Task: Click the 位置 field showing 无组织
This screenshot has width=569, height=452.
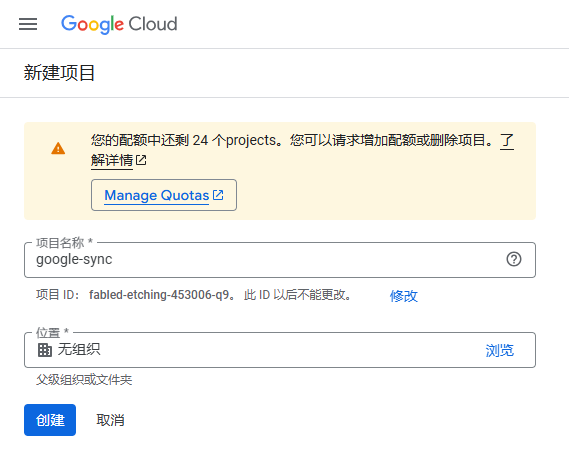Action: tap(280, 350)
